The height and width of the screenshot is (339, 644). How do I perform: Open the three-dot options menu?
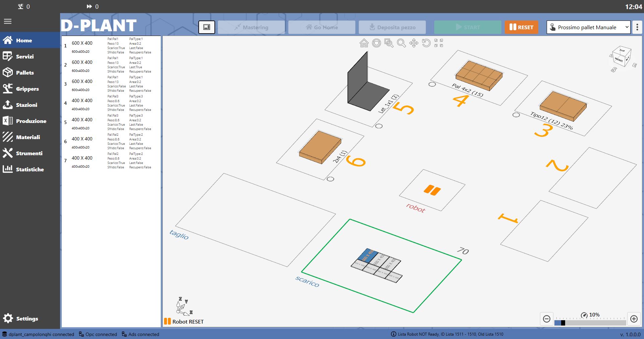click(x=637, y=27)
